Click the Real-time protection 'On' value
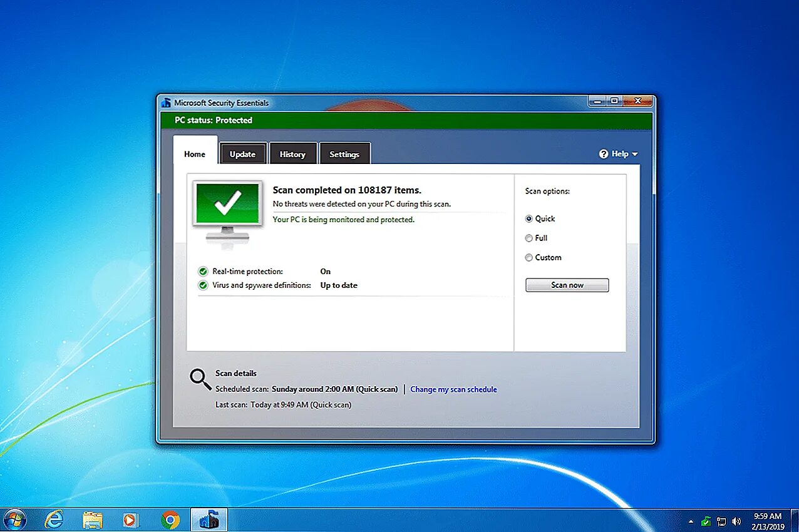 click(325, 272)
